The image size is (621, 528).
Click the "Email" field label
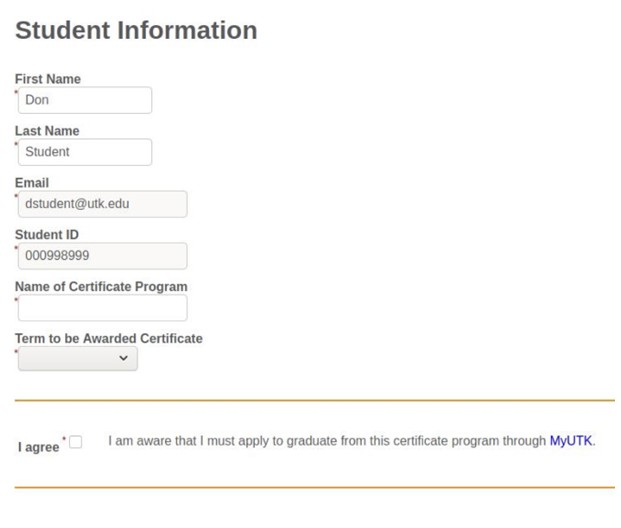coord(32,183)
